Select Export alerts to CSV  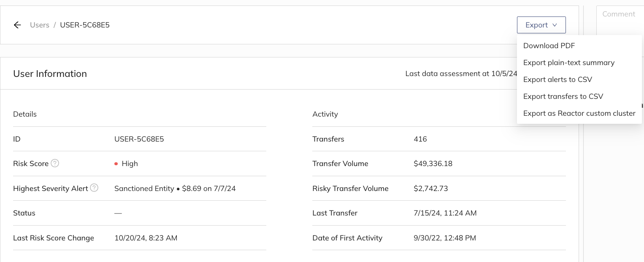557,79
